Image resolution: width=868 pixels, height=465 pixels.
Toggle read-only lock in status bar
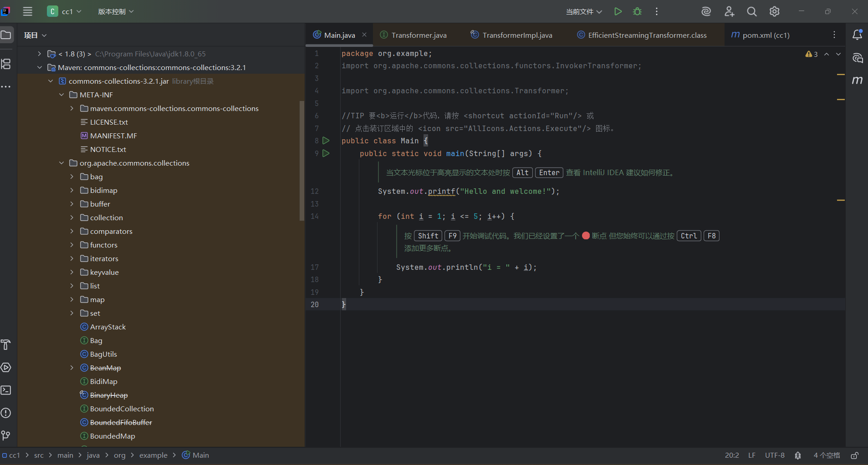click(x=855, y=455)
